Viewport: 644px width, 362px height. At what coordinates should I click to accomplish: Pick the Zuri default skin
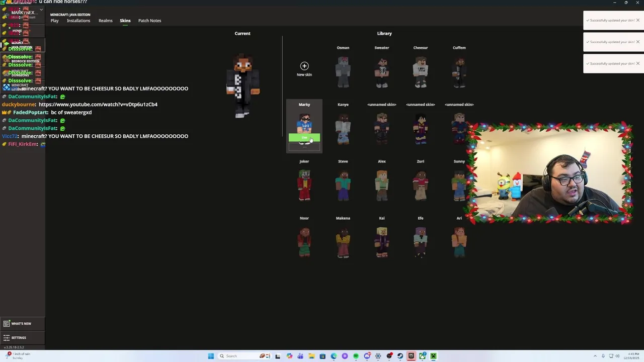[421, 186]
